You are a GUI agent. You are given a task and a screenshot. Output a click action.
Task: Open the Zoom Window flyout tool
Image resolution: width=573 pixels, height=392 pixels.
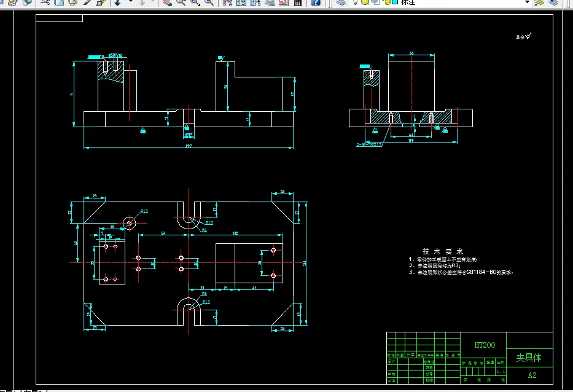[195, 2]
